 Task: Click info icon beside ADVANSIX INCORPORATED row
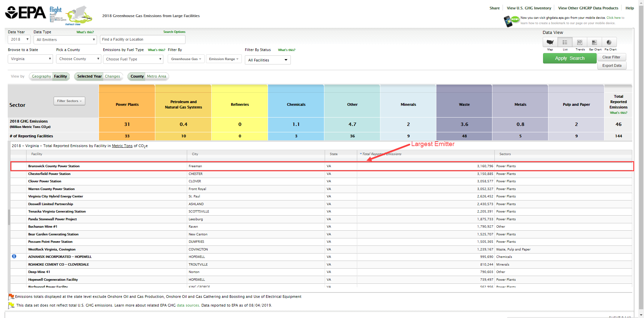(x=14, y=256)
